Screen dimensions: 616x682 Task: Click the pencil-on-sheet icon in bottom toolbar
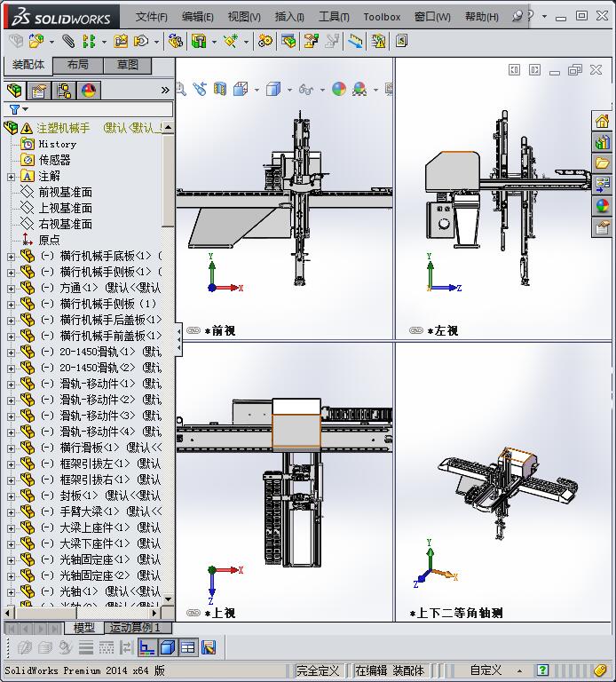[209, 647]
